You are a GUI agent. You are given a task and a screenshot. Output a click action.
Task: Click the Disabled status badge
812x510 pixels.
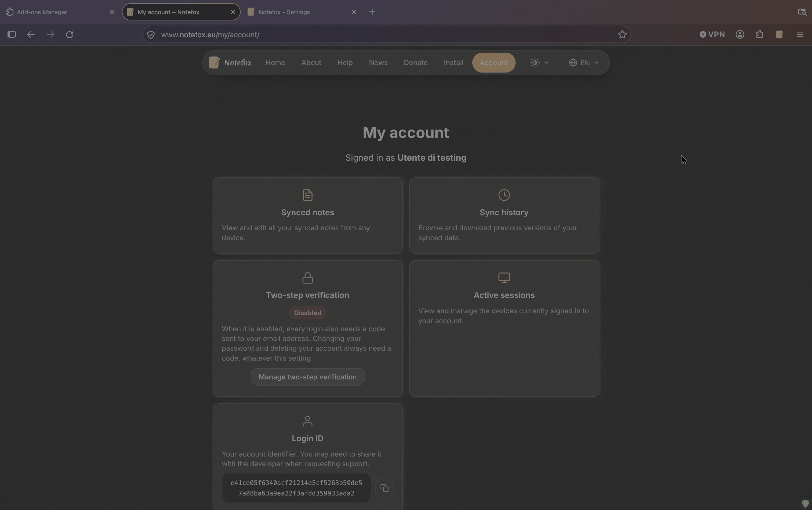click(x=307, y=313)
